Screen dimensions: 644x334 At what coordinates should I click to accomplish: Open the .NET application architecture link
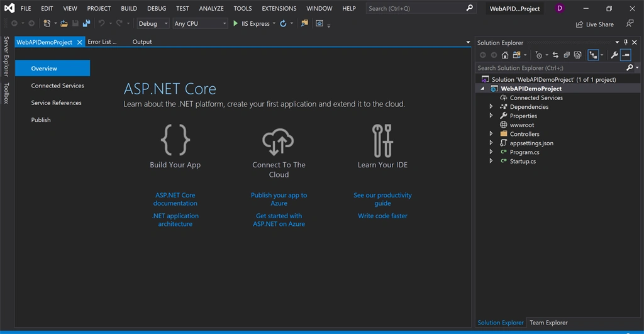tap(175, 220)
